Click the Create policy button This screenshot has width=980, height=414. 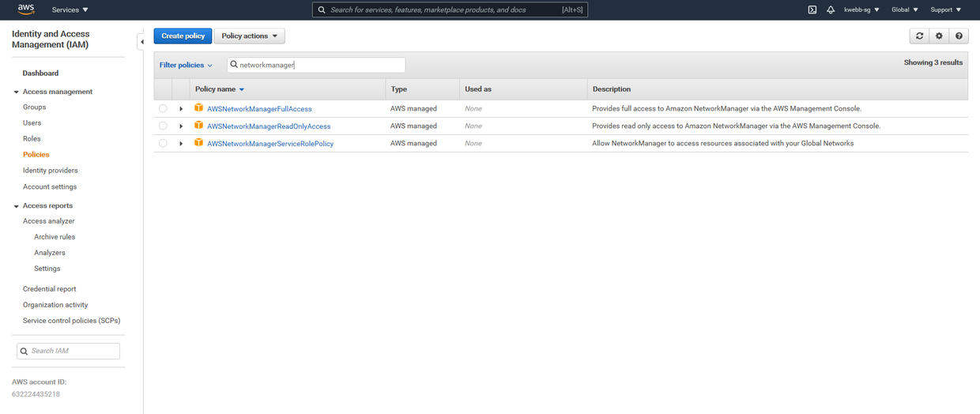click(x=183, y=36)
